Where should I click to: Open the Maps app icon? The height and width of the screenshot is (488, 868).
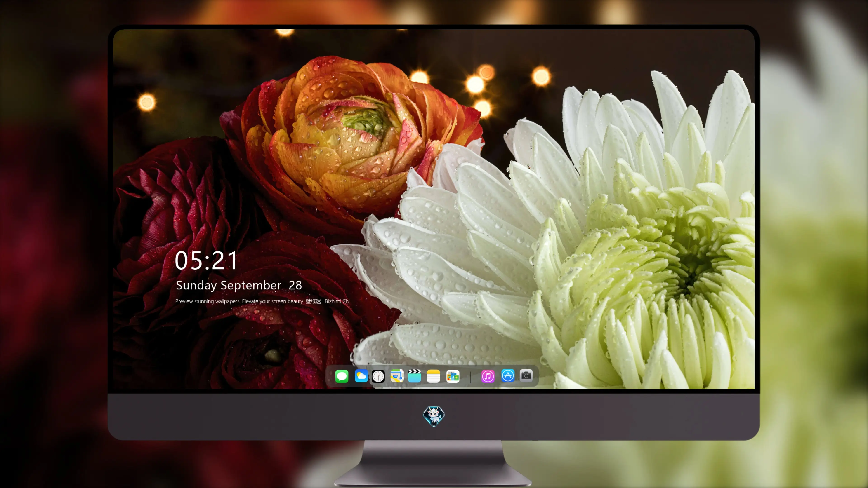397,376
